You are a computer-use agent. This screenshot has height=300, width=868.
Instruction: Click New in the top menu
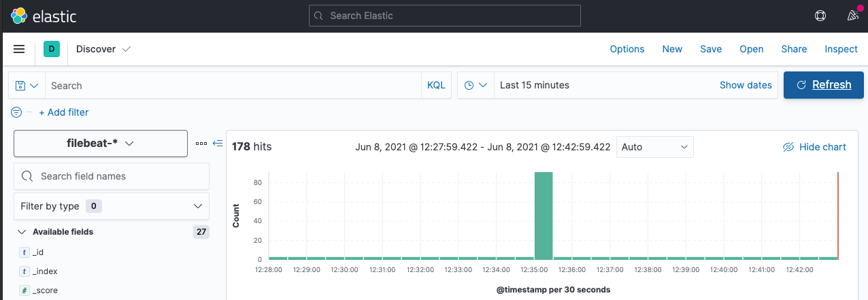click(x=672, y=49)
